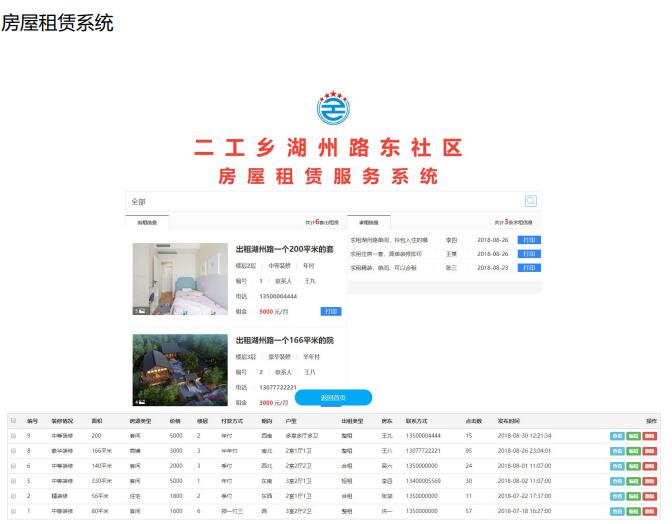Tick the checkbox for row number 2
The width and height of the screenshot is (672, 524).
click(x=13, y=496)
